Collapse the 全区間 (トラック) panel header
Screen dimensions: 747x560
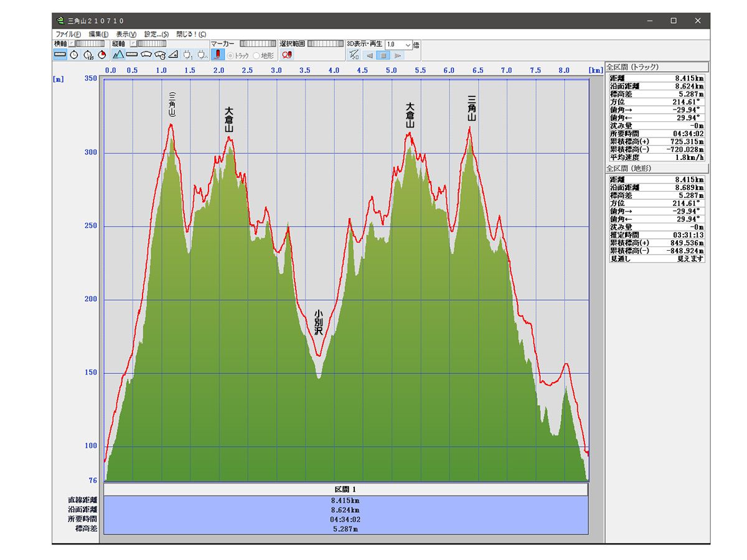coord(657,67)
